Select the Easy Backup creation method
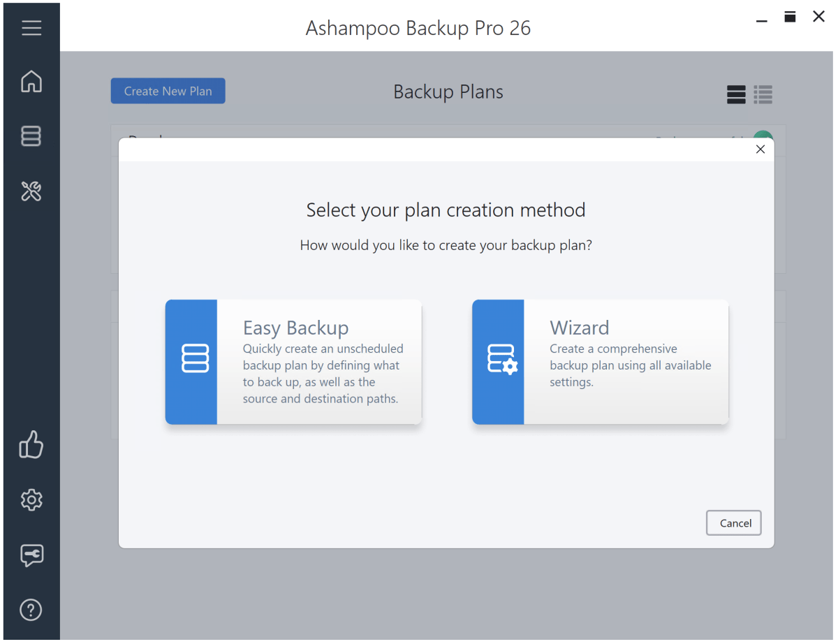838x644 pixels. (293, 361)
